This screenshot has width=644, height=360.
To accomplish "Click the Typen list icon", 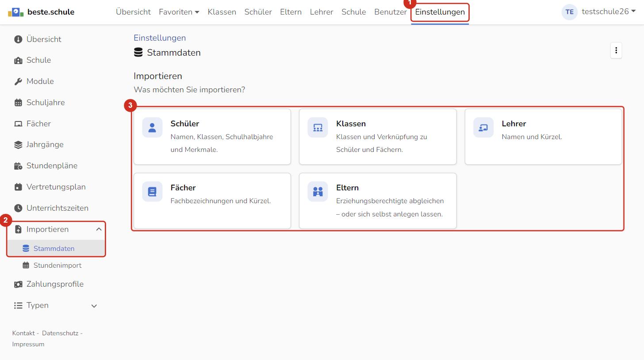I will (18, 306).
